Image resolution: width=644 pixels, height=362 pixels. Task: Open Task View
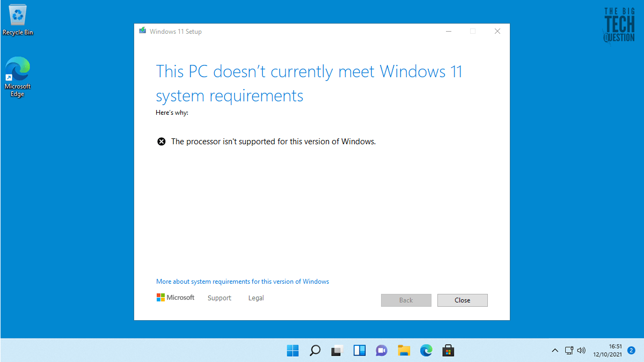click(x=336, y=350)
